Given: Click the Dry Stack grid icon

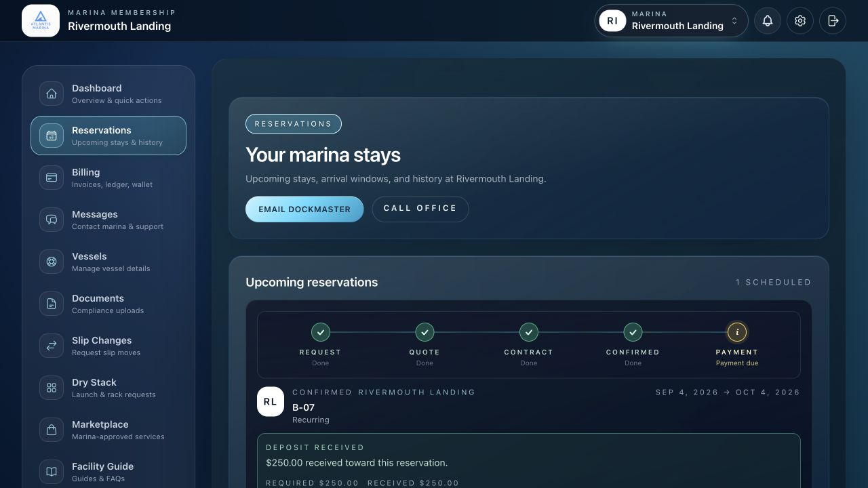Looking at the screenshot, I should (52, 388).
